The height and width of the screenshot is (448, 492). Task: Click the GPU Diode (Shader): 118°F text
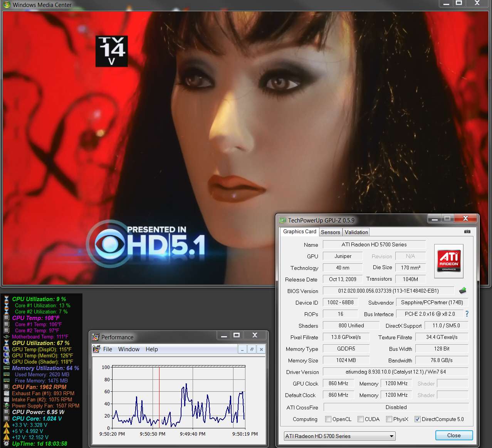(42, 362)
